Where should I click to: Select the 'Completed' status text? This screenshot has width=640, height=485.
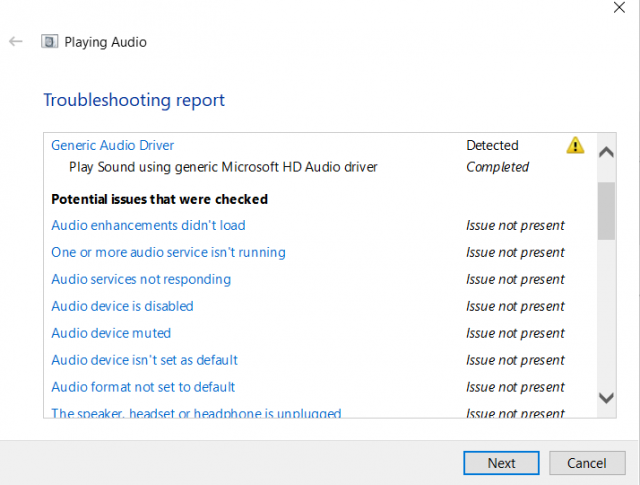click(497, 167)
